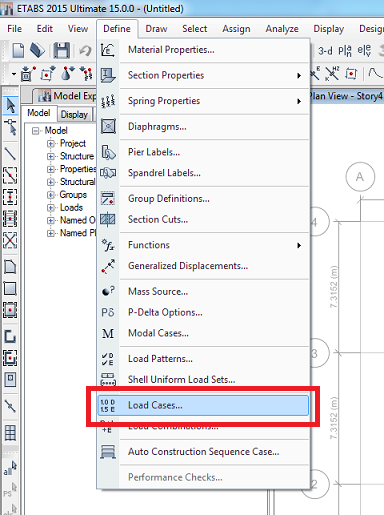This screenshot has height=515, width=384.
Task: Click the table grid icon in left toolbar
Action: (x=10, y=433)
